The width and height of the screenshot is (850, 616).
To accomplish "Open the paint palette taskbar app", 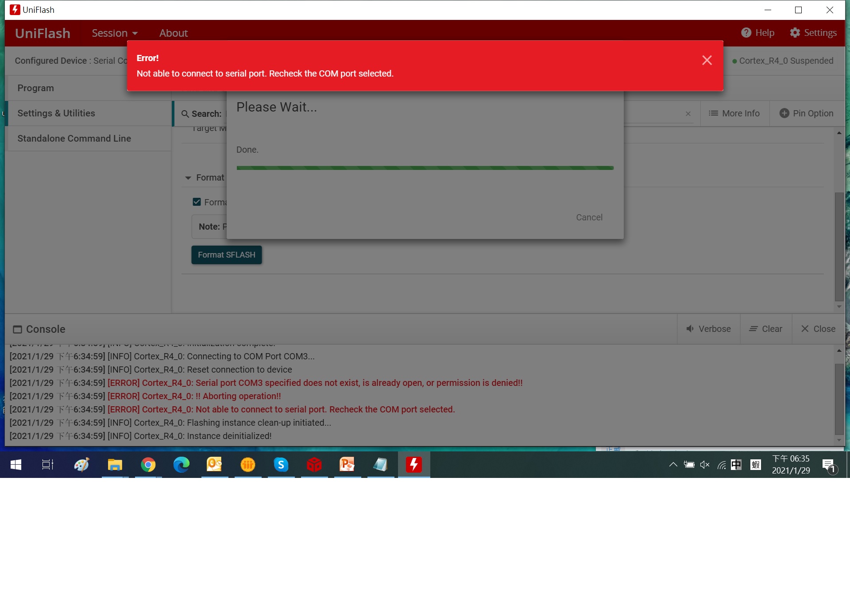I will [81, 465].
